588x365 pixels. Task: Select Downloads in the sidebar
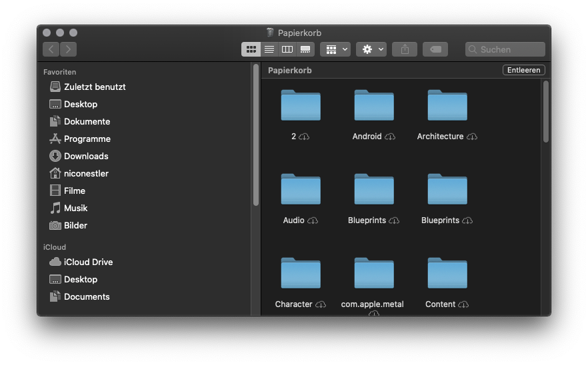[85, 156]
